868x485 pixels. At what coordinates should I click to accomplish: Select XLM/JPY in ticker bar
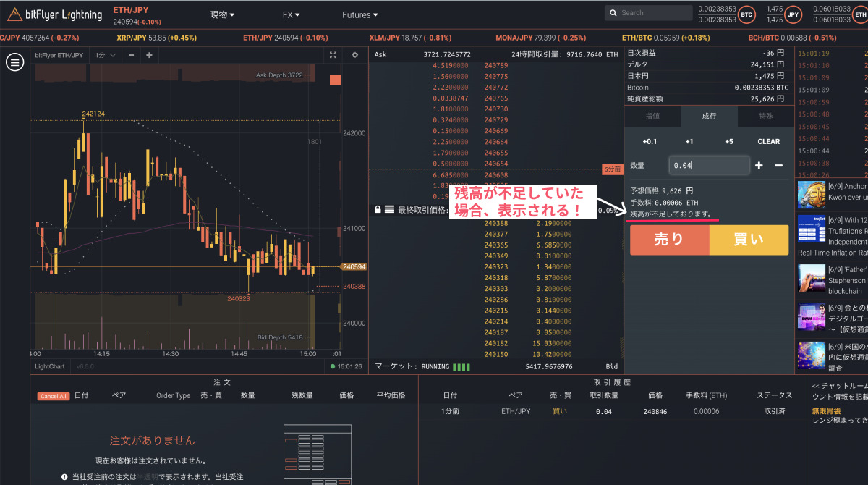click(x=411, y=38)
